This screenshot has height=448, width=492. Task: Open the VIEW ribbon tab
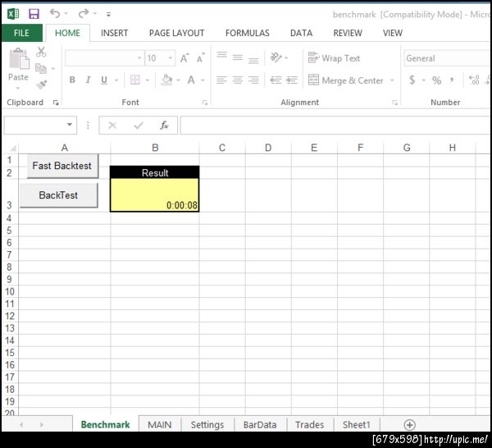tap(393, 33)
